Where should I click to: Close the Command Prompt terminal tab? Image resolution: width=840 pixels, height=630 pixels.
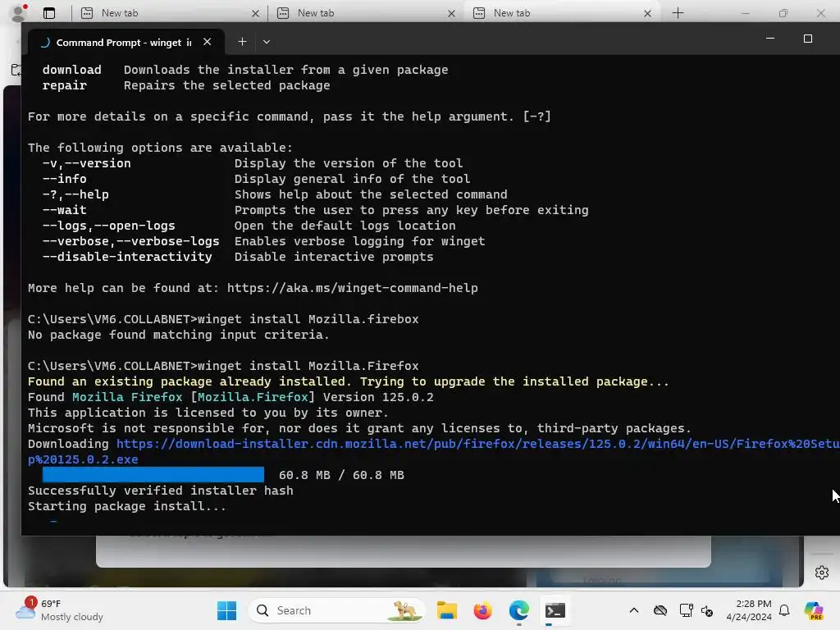click(x=208, y=42)
